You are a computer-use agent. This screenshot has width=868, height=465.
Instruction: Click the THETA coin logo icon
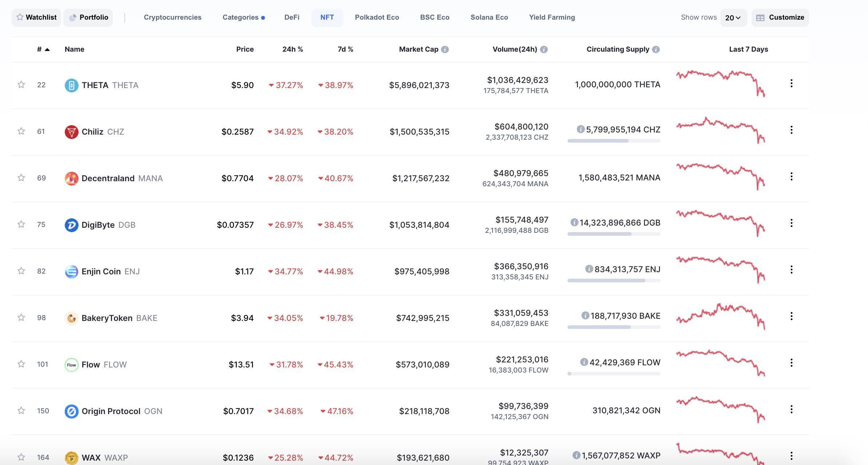(71, 85)
